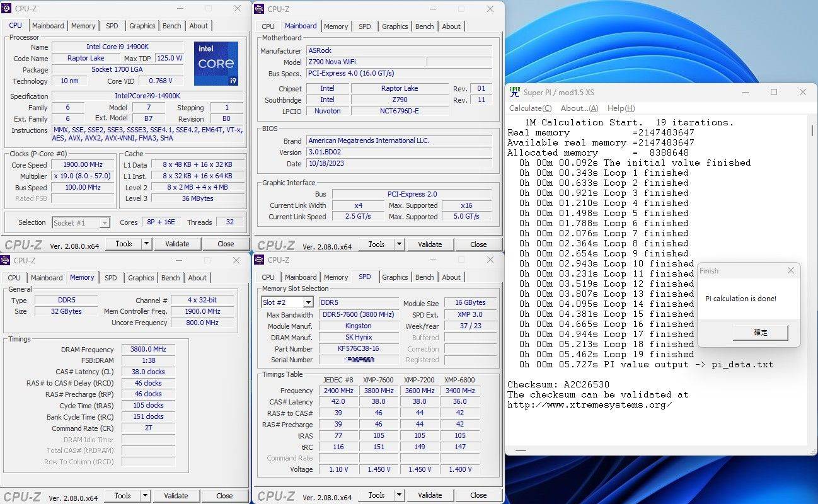Maximize the Super PI window
The width and height of the screenshot is (818, 504).
tap(774, 92)
